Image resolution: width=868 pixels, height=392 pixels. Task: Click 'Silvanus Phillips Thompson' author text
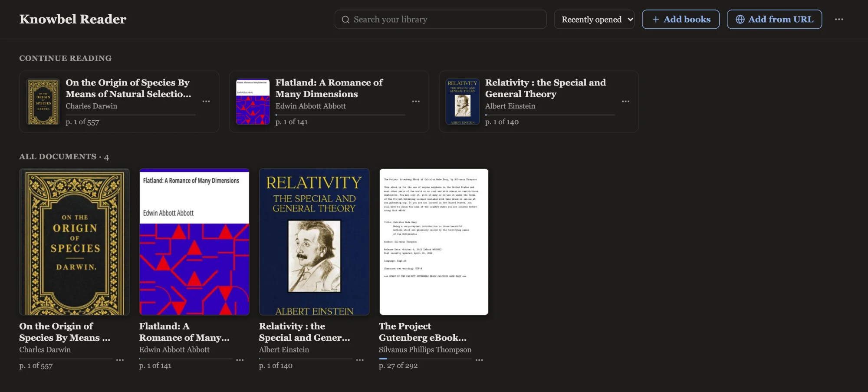[425, 349]
